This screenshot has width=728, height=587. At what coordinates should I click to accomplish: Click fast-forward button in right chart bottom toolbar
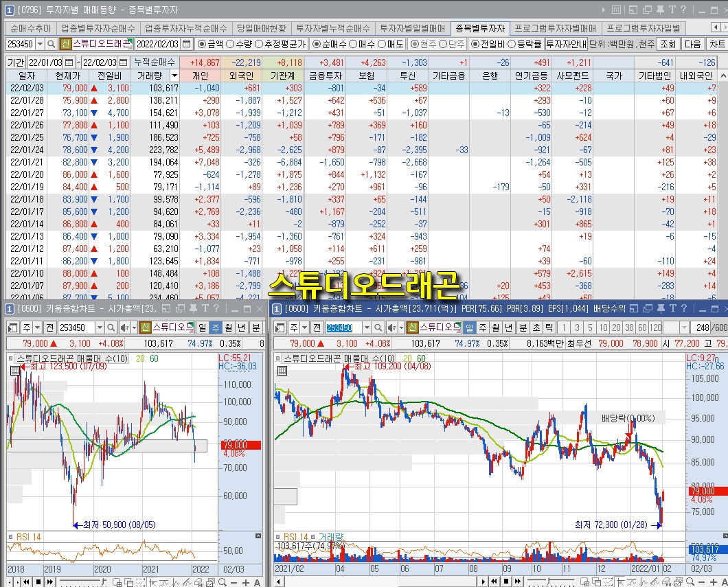click(518, 582)
